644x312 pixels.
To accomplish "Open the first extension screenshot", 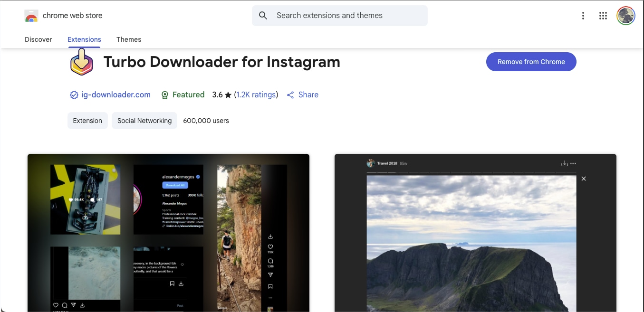I will [x=168, y=233].
